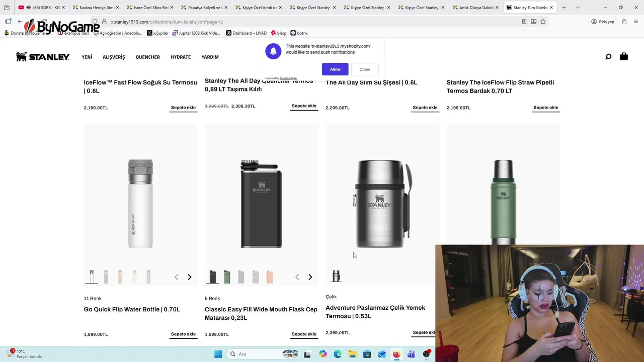Open Microsoft Store from the taskbar
644x362 pixels.
367,354
